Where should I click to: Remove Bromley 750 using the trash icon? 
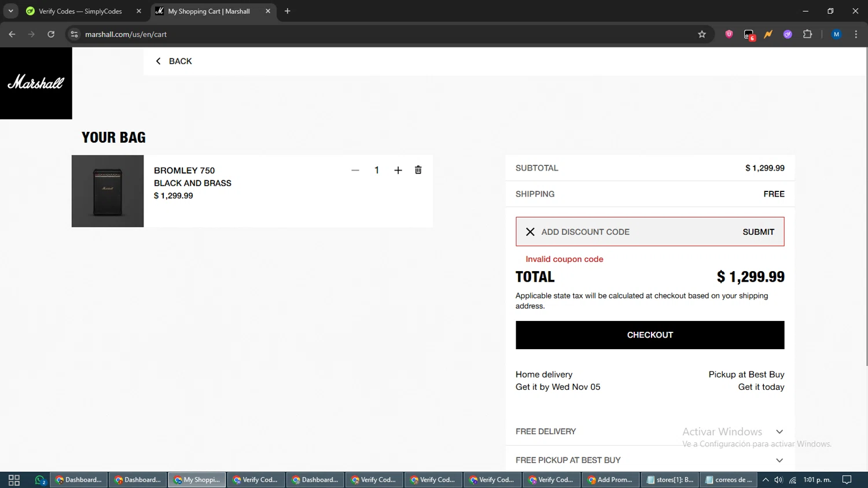coord(418,170)
